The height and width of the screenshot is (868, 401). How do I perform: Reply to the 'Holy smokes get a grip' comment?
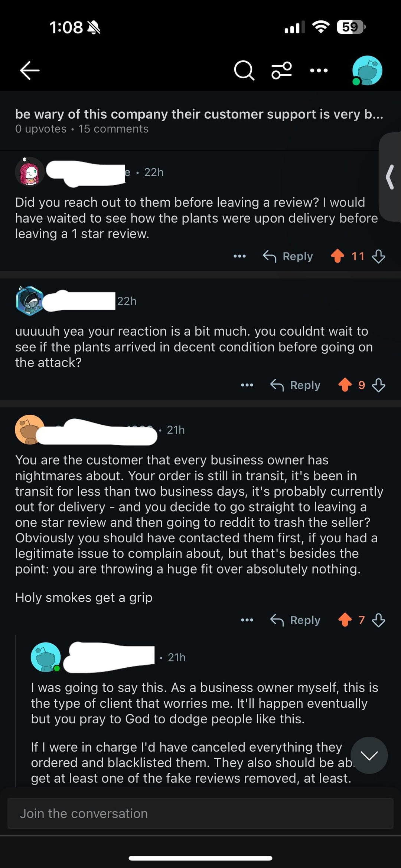pyautogui.click(x=296, y=619)
